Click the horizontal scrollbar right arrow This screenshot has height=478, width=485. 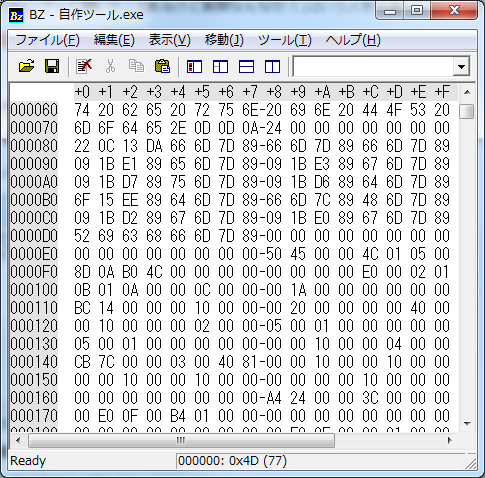click(x=450, y=441)
